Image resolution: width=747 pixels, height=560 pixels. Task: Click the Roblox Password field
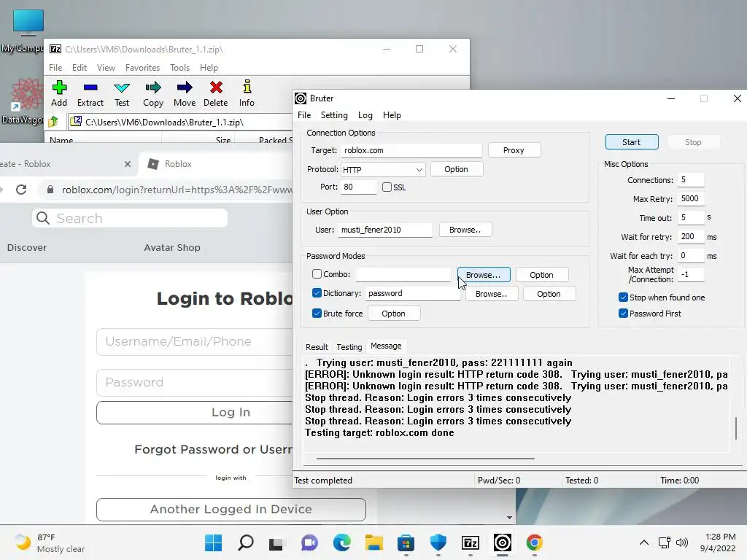(x=194, y=382)
